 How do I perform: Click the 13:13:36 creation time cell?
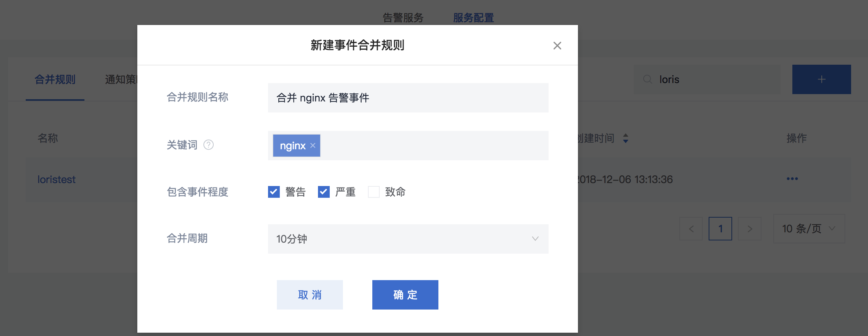pos(625,179)
